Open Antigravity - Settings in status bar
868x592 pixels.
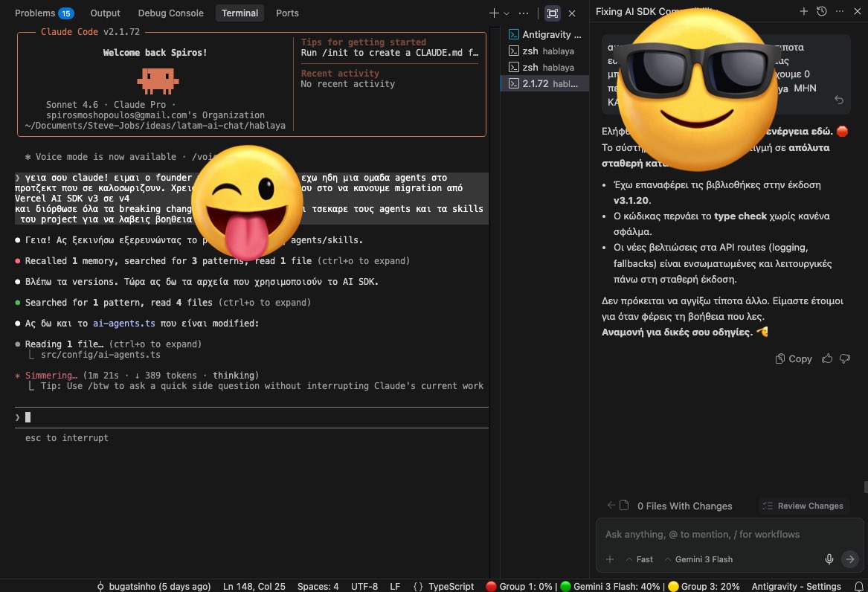(x=796, y=587)
